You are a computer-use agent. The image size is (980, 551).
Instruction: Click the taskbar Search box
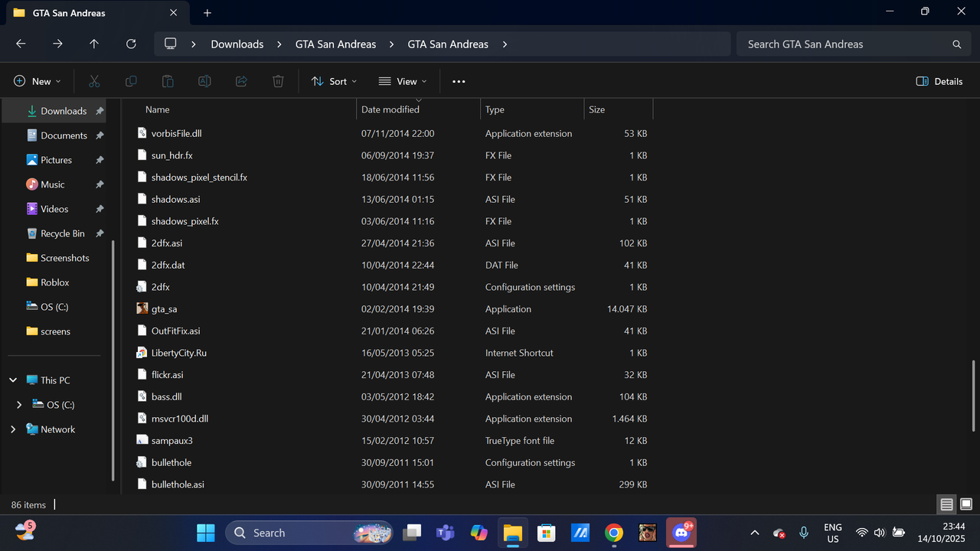tap(309, 533)
